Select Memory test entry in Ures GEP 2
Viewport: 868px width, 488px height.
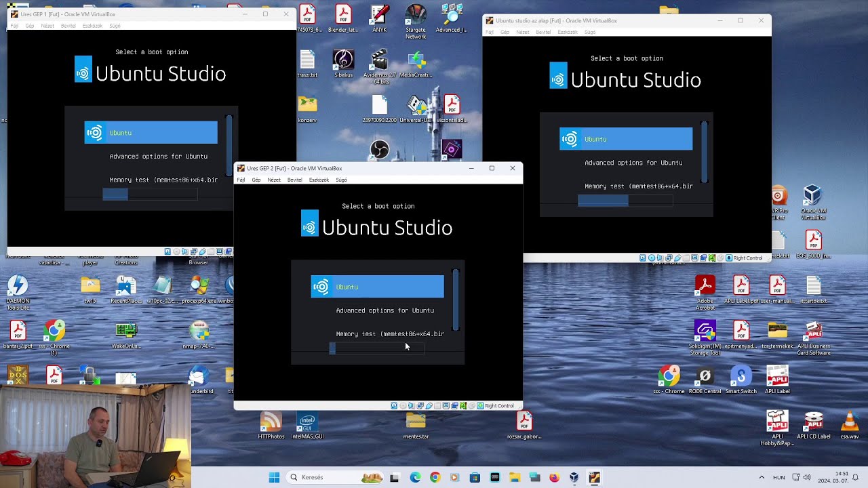pos(390,334)
